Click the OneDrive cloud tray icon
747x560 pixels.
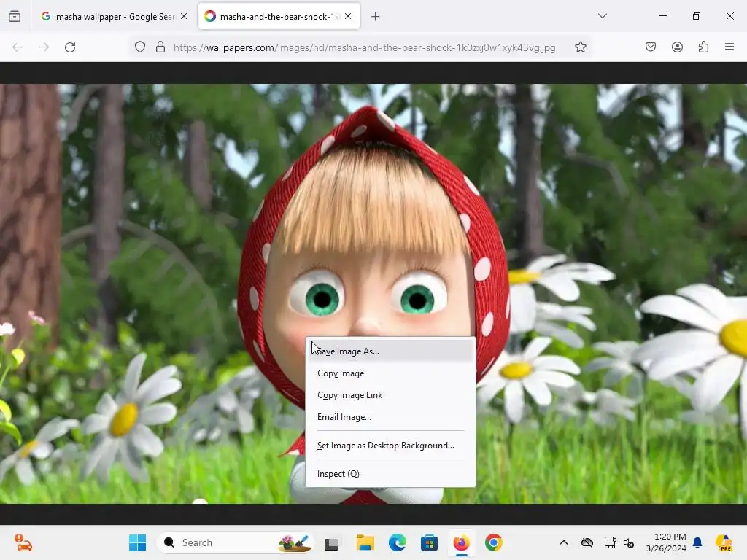click(587, 542)
